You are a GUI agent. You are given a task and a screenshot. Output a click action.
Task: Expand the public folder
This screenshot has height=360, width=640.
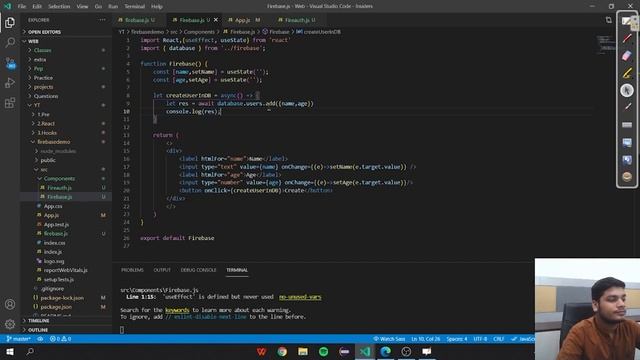click(66, 160)
